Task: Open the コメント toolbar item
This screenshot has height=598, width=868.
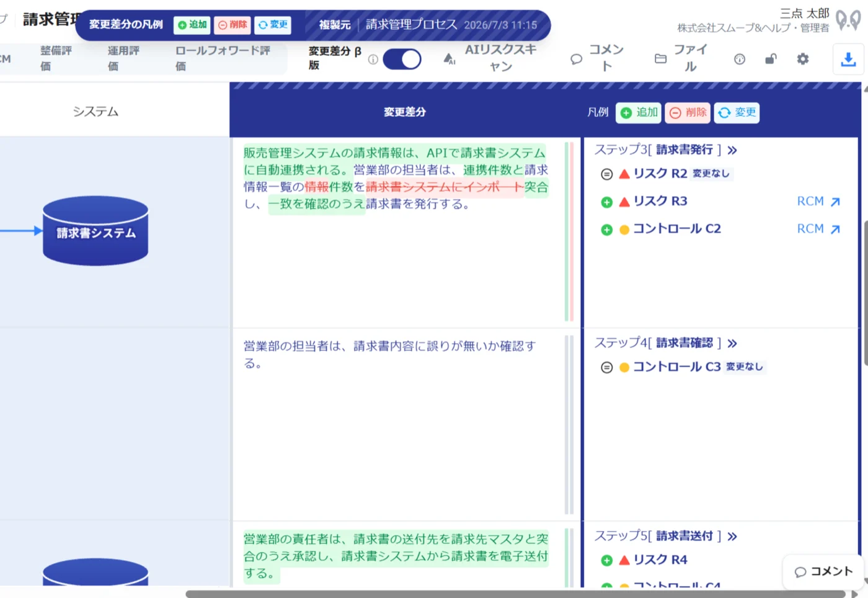Action: pyautogui.click(x=597, y=58)
